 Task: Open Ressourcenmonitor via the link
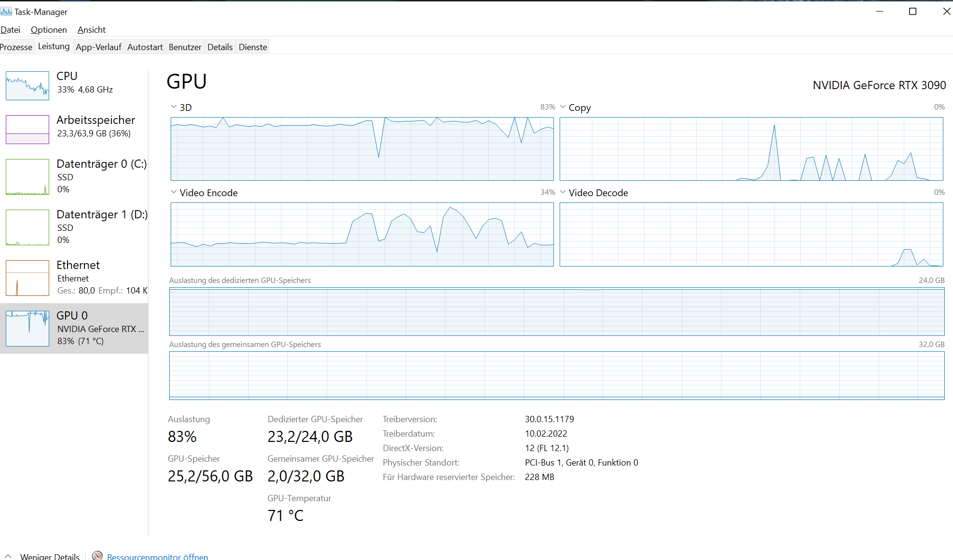158,556
